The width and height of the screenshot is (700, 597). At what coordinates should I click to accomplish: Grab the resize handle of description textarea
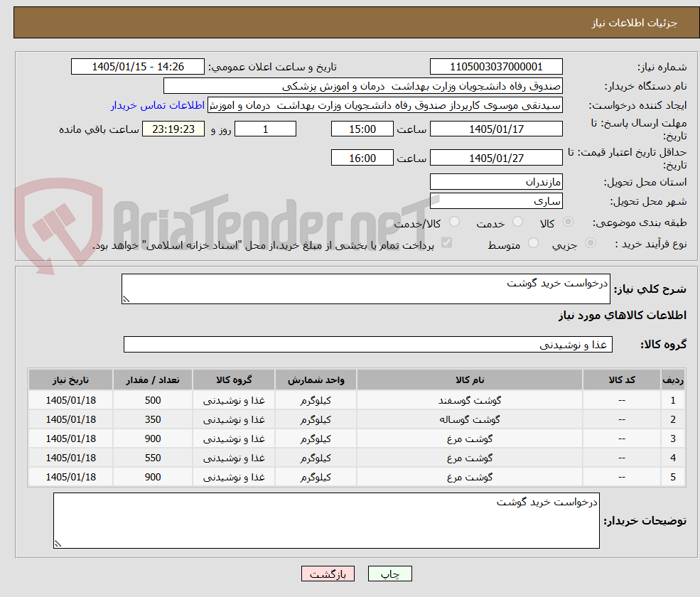(x=126, y=300)
